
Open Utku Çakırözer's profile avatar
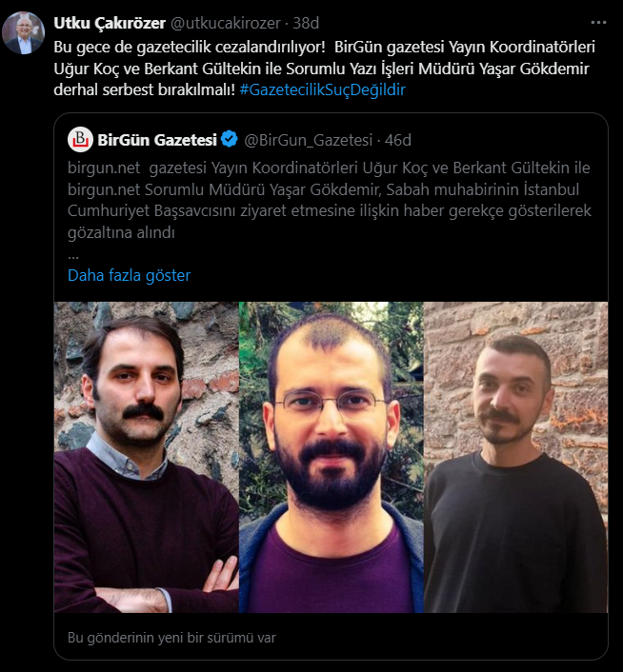tap(24, 33)
